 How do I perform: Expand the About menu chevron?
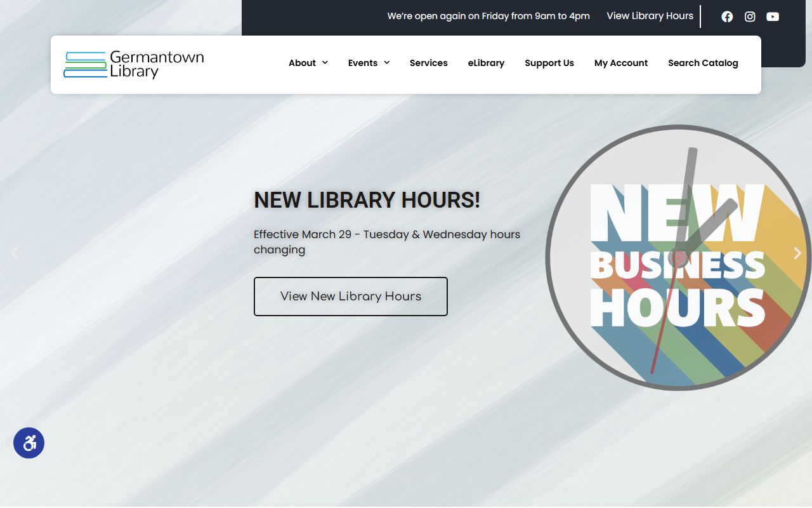point(325,63)
